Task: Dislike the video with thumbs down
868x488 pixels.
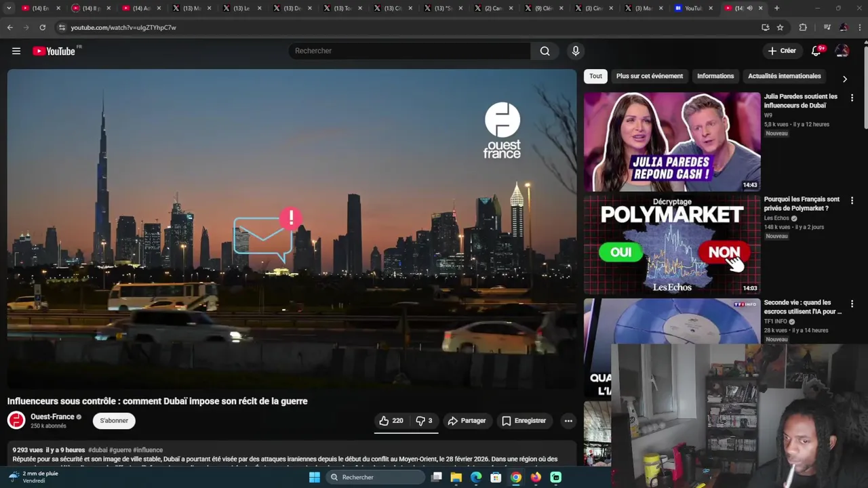Action: click(424, 421)
